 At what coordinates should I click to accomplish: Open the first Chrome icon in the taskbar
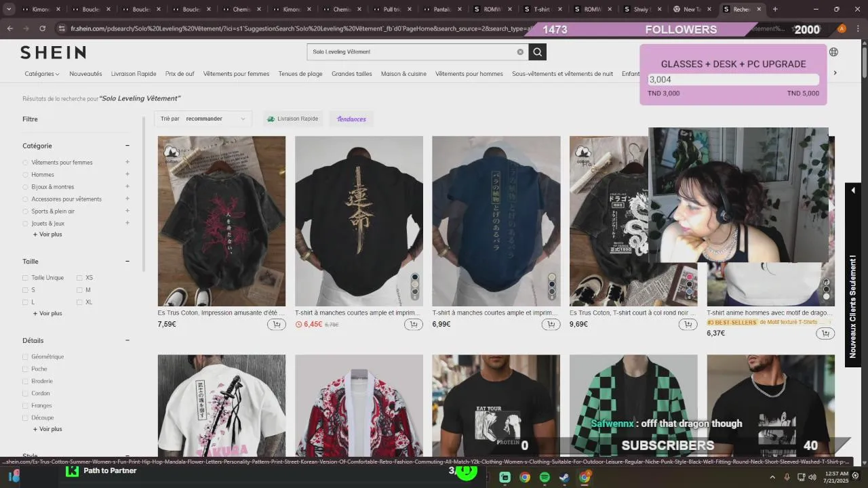coord(525,477)
